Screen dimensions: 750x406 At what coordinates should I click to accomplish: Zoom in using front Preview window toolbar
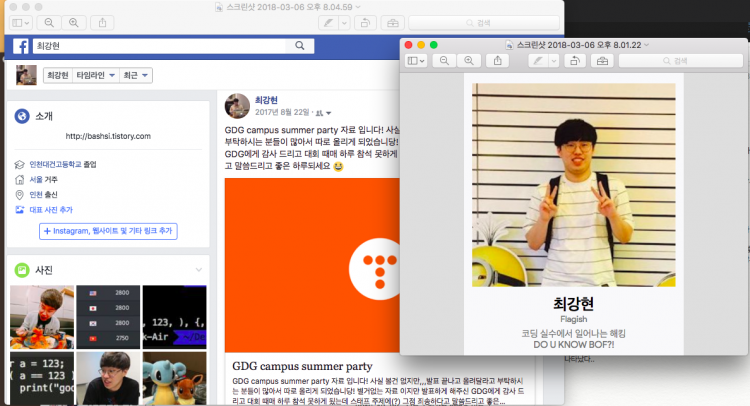point(469,61)
